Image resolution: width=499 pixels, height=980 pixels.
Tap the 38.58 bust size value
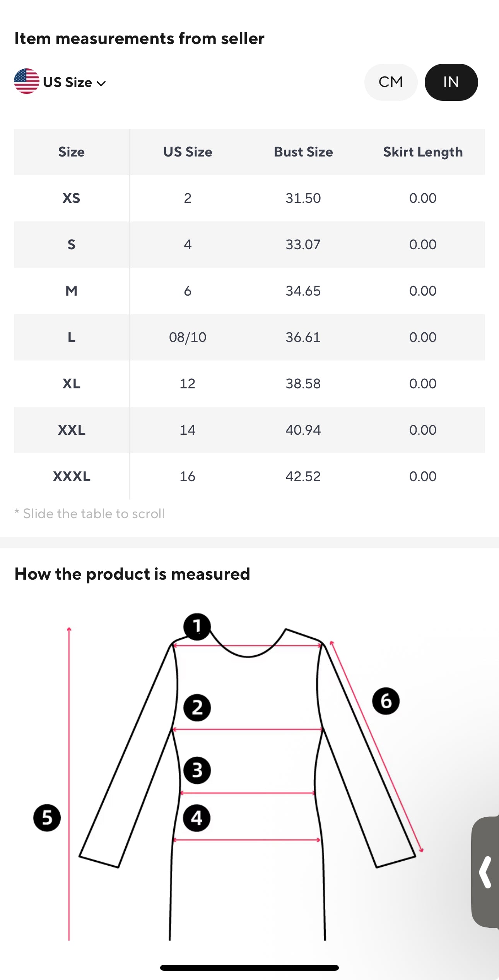[x=303, y=384]
